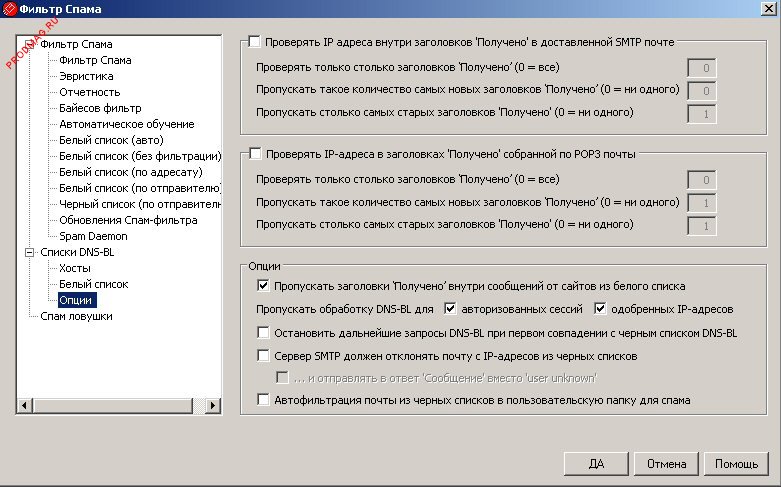This screenshot has width=781, height=487.
Task: Uncheck авторизованных сессий checkbox
Action: point(450,308)
